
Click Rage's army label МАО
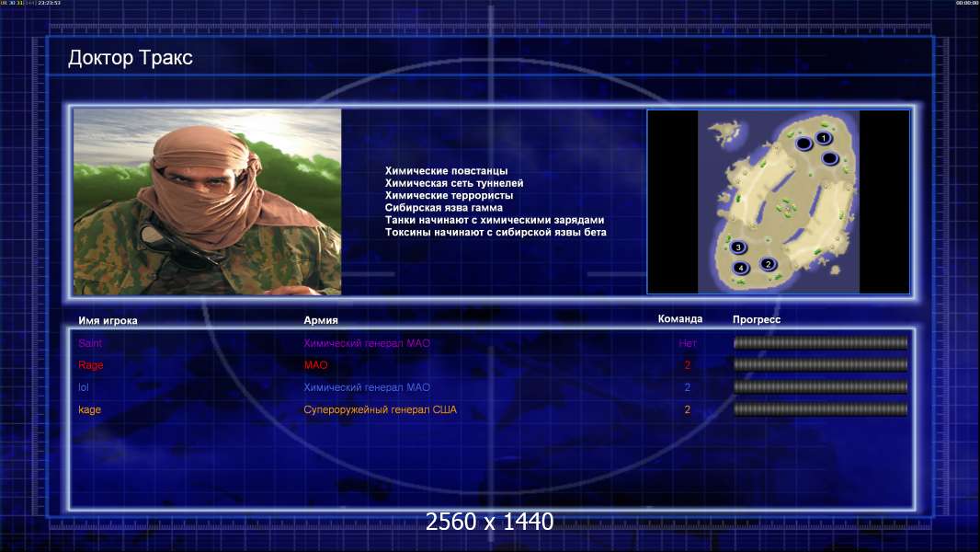point(315,365)
